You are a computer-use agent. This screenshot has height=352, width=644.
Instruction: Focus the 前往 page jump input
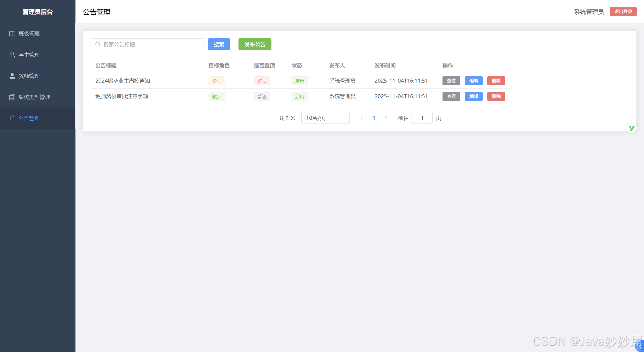(x=422, y=118)
